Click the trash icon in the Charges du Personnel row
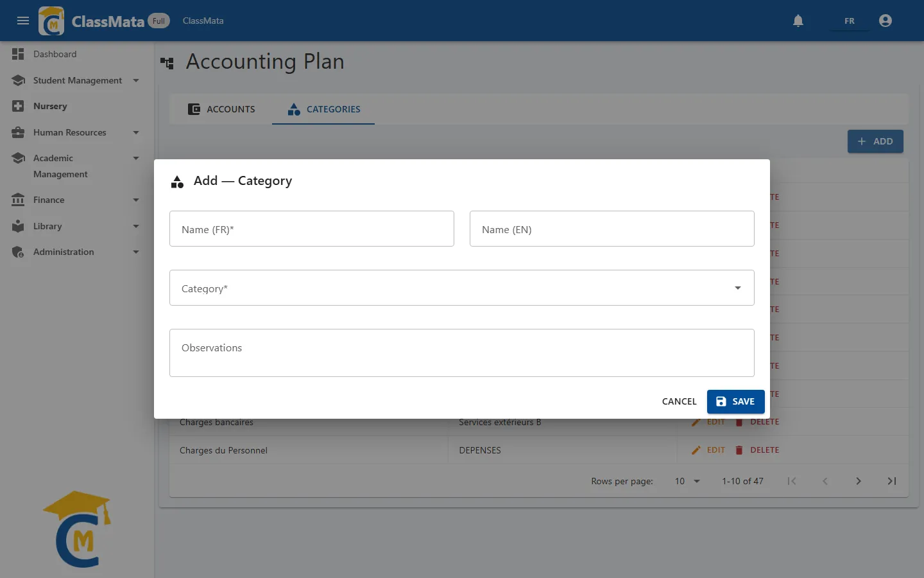Image resolution: width=924 pixels, height=578 pixels. pos(739,450)
